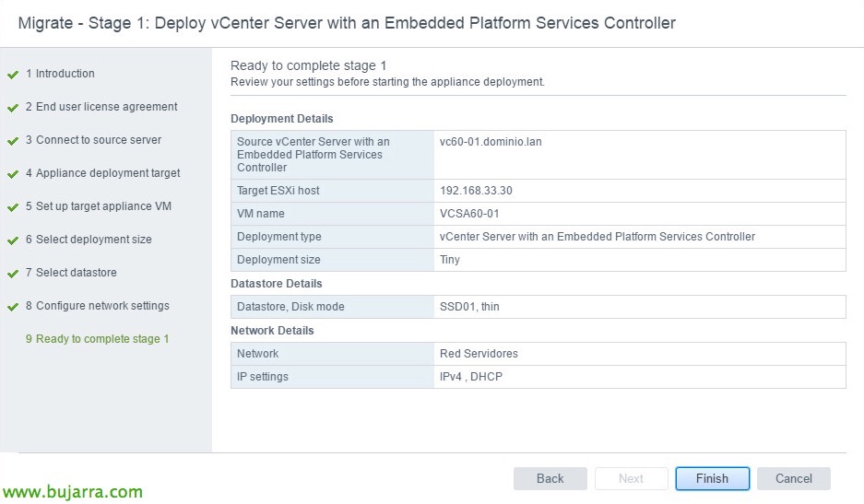Click checkmark icon for Configure network settings
Image resolution: width=864 pixels, height=504 pixels.
13,307
